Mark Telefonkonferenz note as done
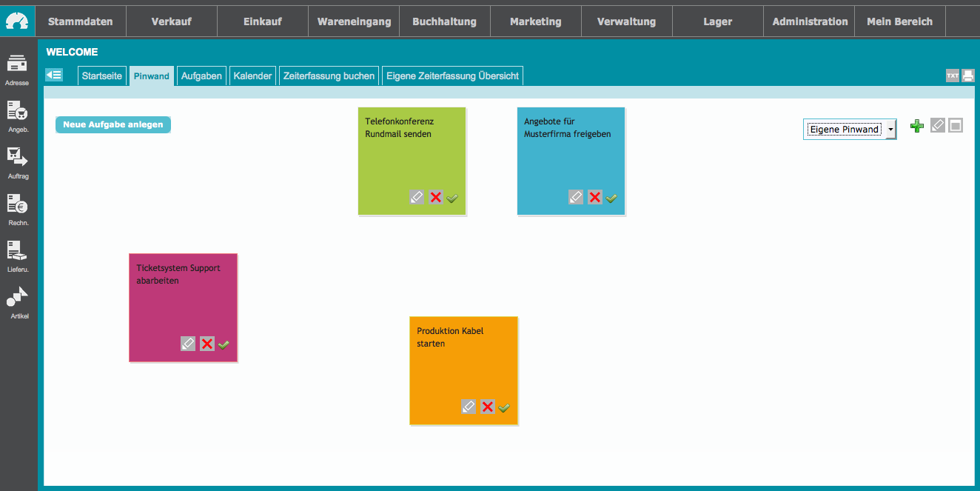 (x=452, y=198)
